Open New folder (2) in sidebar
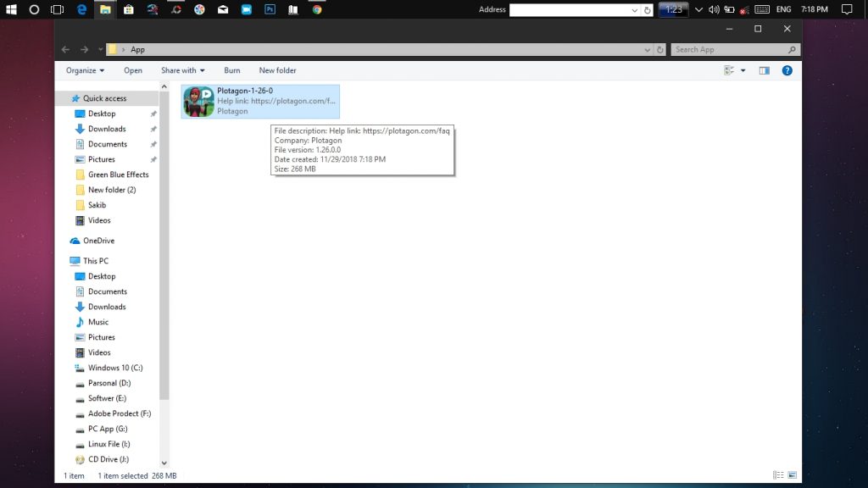Screen dimensions: 868x488 pos(112,190)
